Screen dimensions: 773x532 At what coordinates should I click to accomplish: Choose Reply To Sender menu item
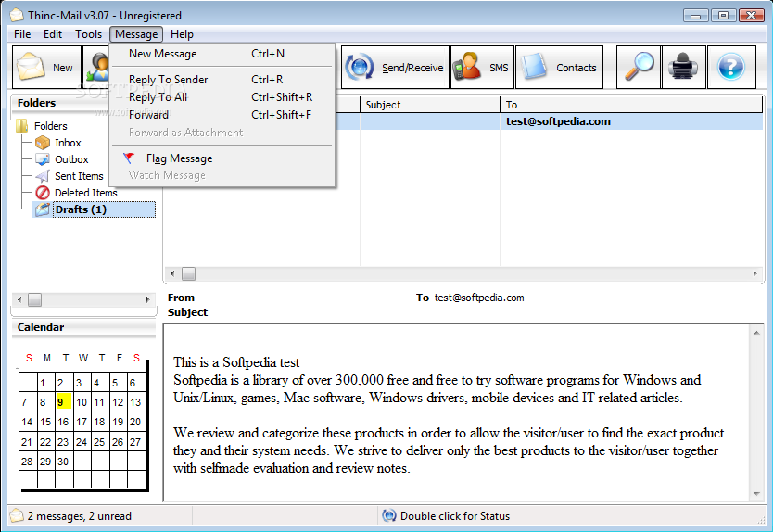[x=222, y=80]
